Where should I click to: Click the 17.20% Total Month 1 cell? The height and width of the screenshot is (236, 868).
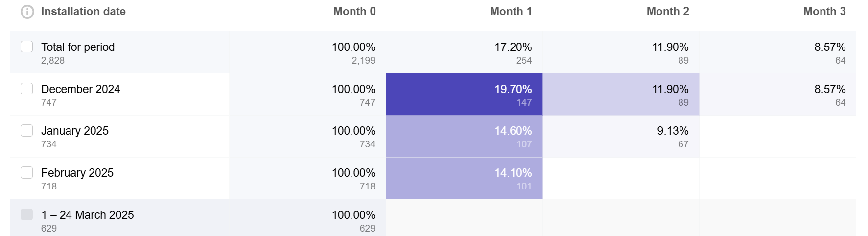(x=464, y=52)
